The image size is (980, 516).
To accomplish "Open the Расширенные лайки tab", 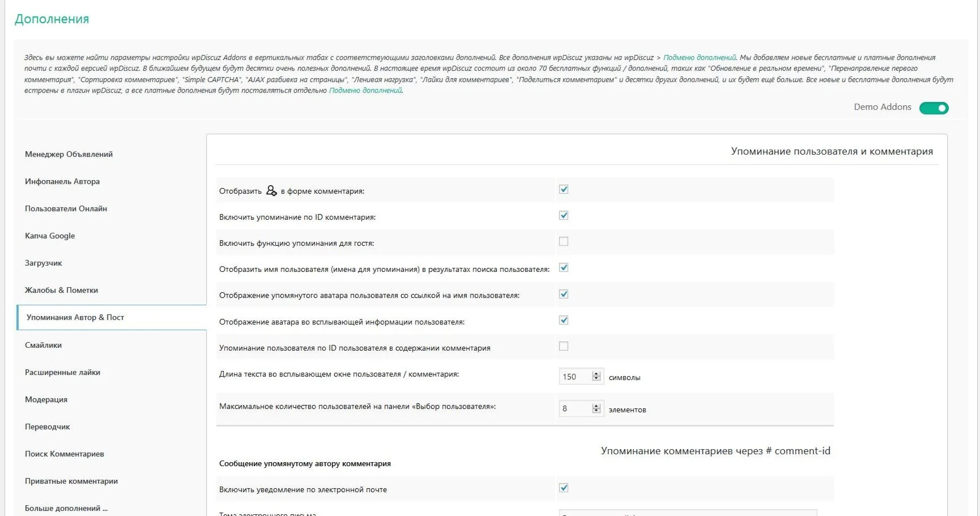I will [62, 372].
